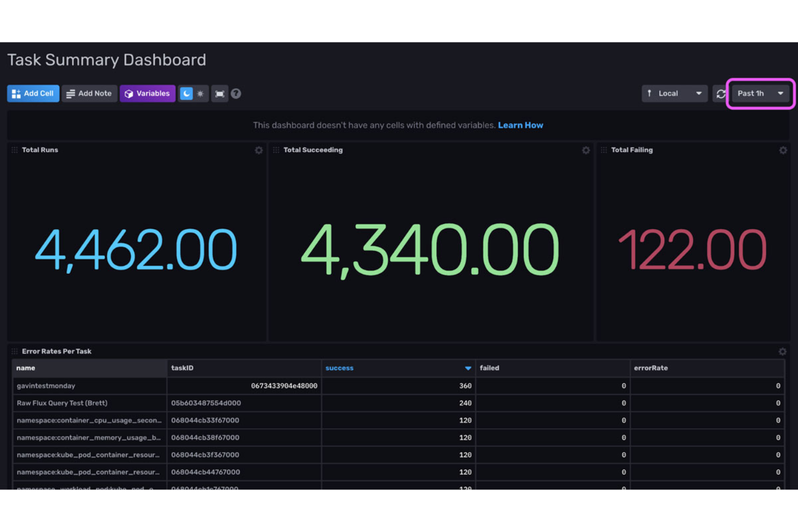Image resolution: width=798 pixels, height=532 pixels.
Task: Open help using the question mark icon
Action: (236, 93)
